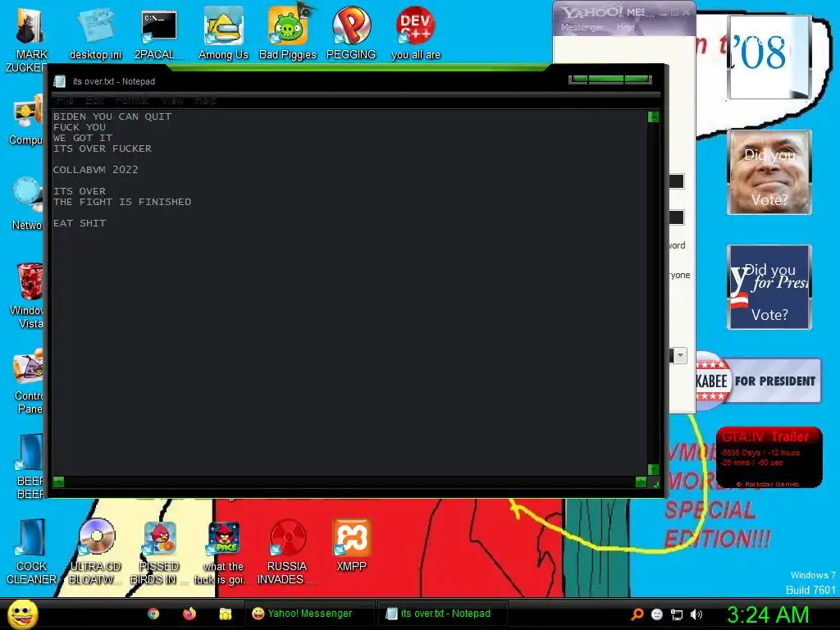Image resolution: width=840 pixels, height=630 pixels.
Task: Switch to the 'its over.txt - Notepad' taskbar button
Action: coord(444,614)
